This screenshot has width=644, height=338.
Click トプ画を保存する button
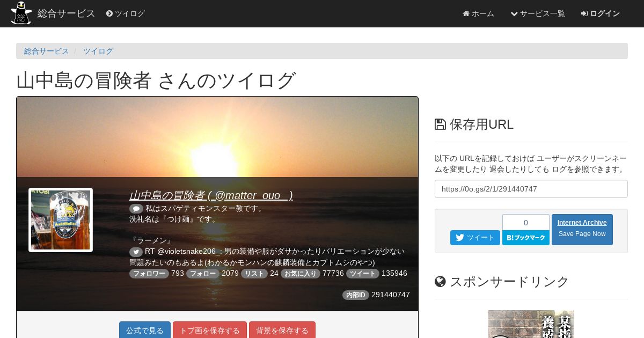click(x=210, y=330)
